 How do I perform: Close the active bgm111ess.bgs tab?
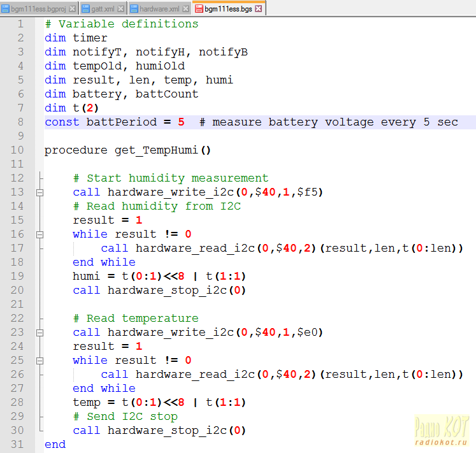pyautogui.click(x=259, y=8)
